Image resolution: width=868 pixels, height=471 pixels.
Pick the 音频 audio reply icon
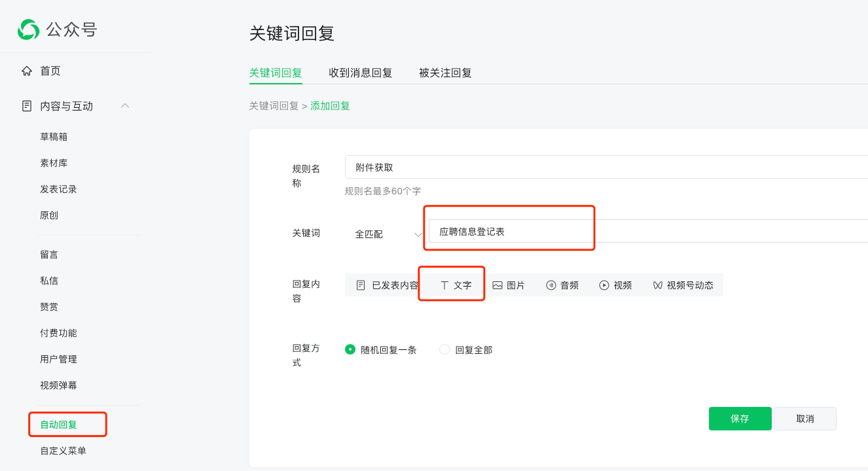pyautogui.click(x=551, y=285)
